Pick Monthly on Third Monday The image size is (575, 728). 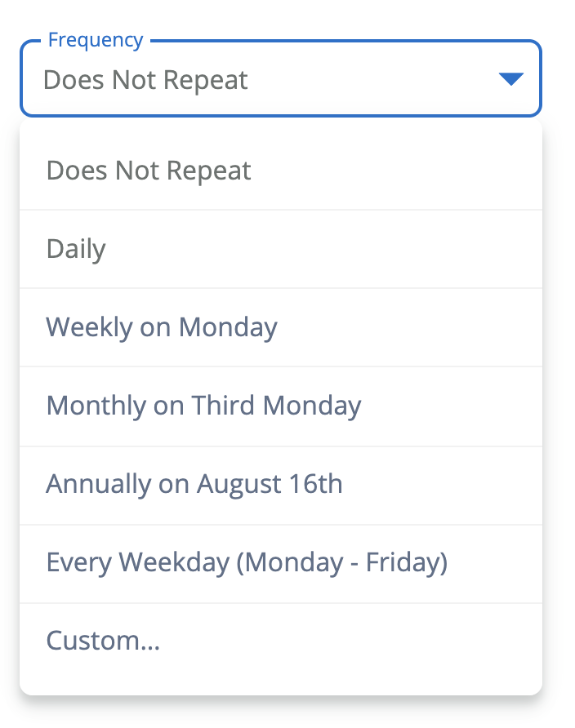(203, 406)
